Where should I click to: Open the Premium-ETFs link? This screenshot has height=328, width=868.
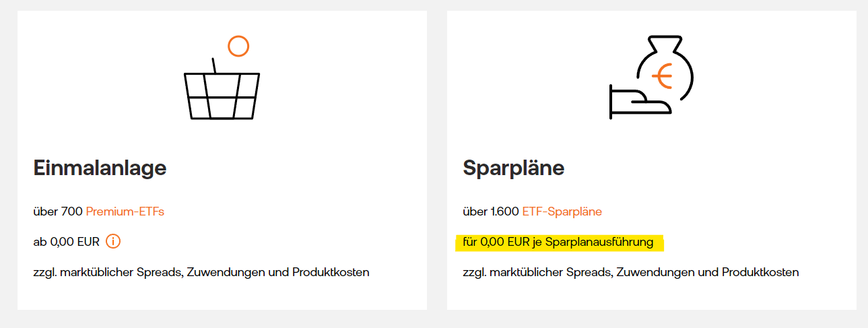tap(125, 211)
